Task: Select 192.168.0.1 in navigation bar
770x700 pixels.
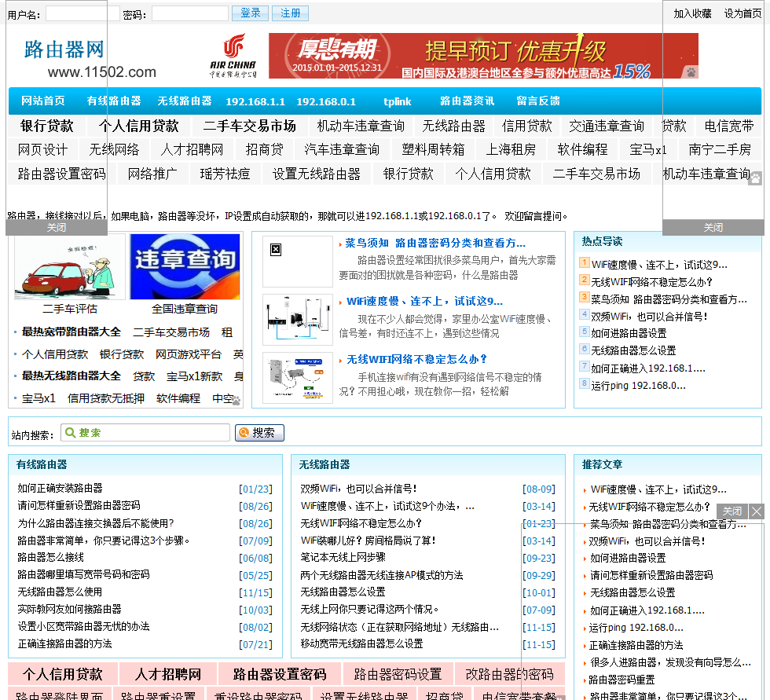Action: pyautogui.click(x=326, y=101)
